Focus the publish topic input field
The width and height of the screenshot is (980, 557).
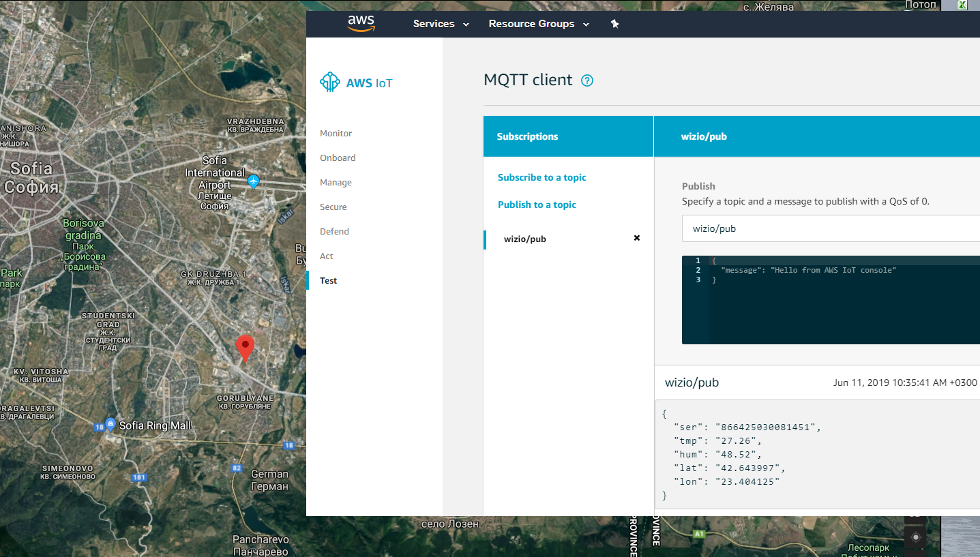[x=831, y=228]
